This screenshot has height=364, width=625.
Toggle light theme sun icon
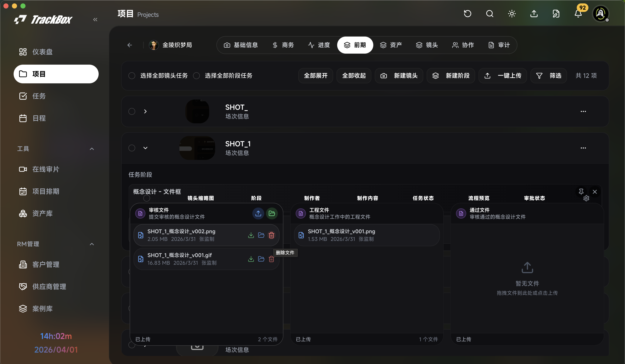(x=512, y=14)
